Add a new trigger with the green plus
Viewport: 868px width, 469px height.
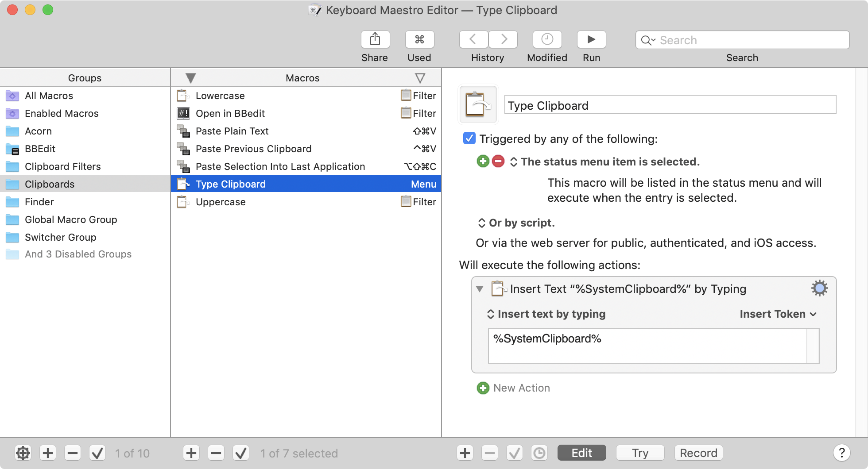[482, 161]
